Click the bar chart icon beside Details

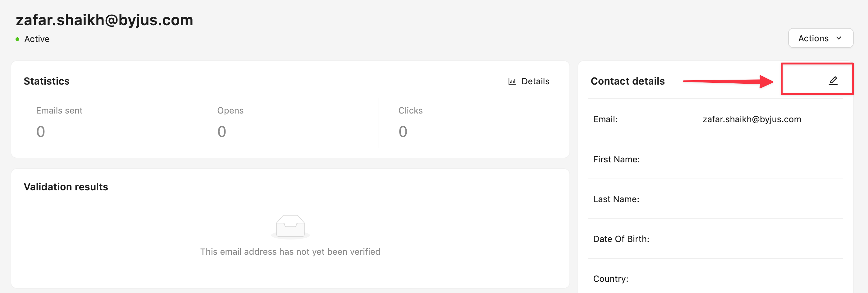(x=512, y=81)
